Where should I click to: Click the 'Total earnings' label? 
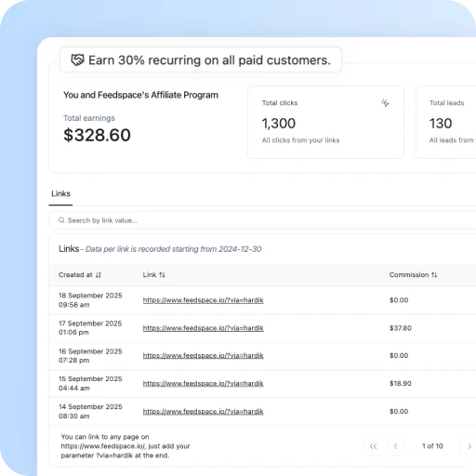[x=89, y=118]
